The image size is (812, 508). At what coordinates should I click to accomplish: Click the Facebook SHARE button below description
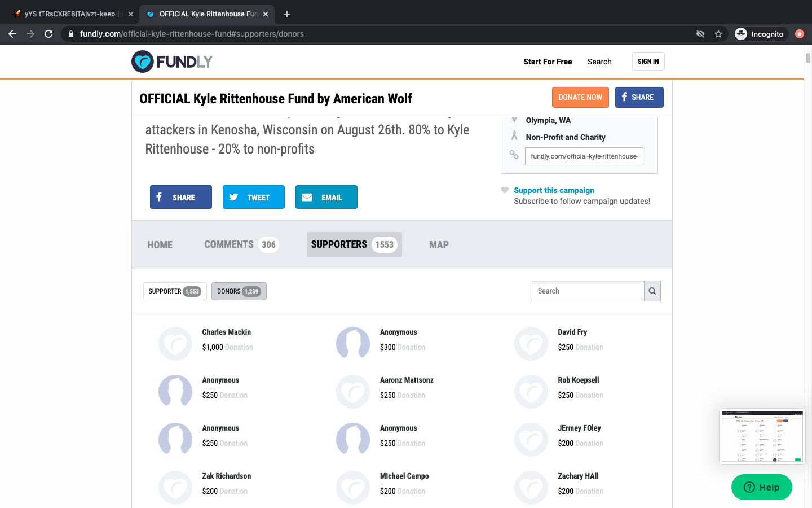tap(181, 197)
